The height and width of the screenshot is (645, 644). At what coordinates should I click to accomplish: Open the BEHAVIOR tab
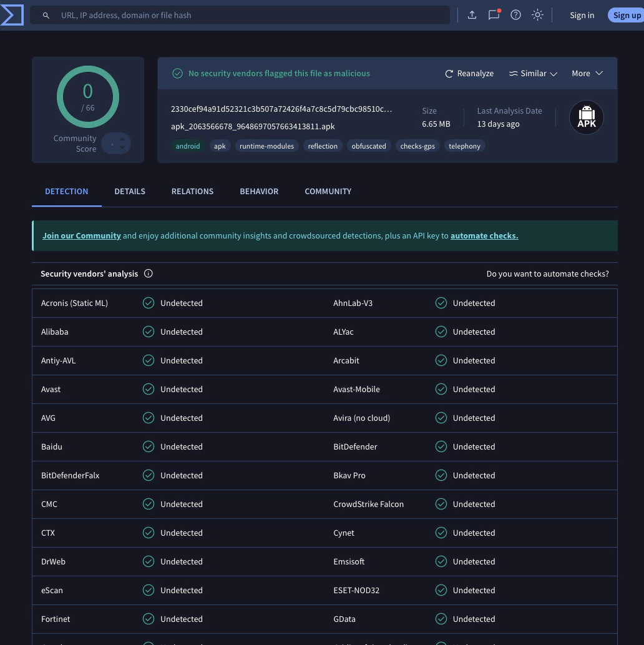(x=259, y=191)
